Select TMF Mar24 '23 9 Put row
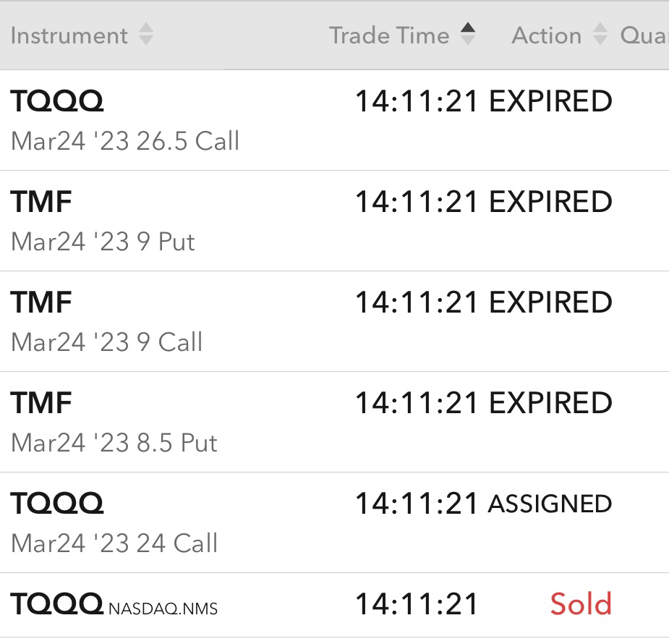The width and height of the screenshot is (669, 644). (x=334, y=221)
